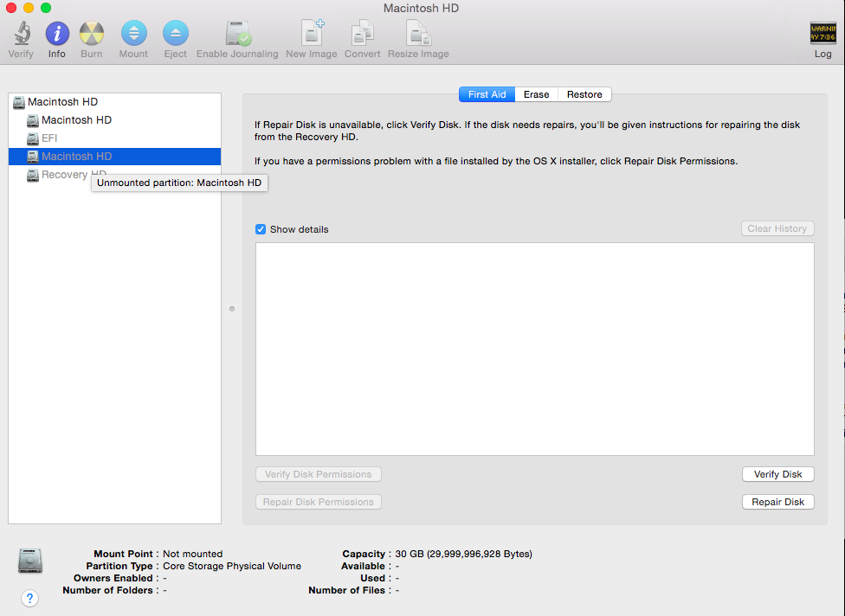845x616 pixels.
Task: Click the Resize Image toolbar icon
Action: coord(419,33)
